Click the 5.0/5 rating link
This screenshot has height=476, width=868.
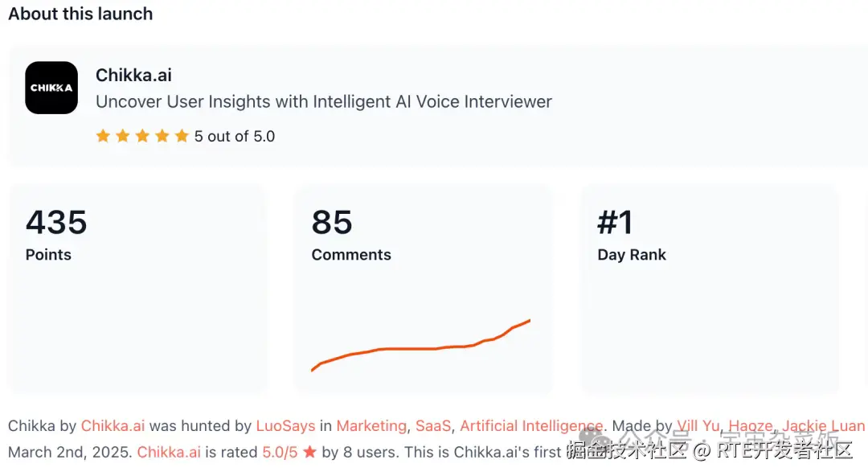[280, 452]
